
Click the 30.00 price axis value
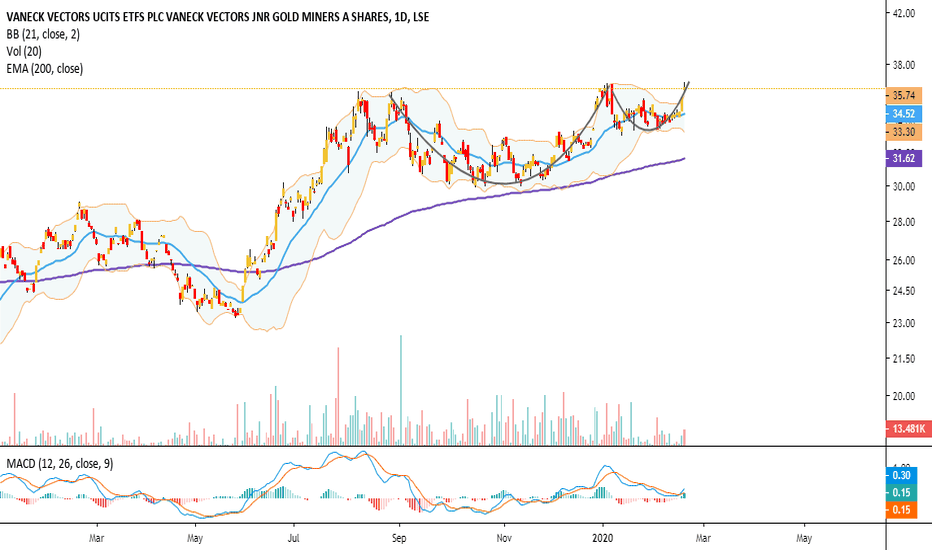(903, 187)
